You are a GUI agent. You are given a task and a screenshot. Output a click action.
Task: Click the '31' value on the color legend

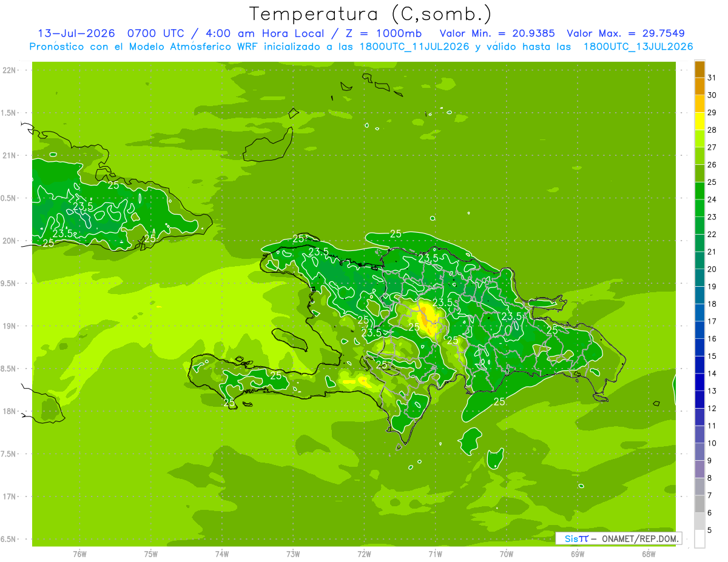tap(712, 78)
